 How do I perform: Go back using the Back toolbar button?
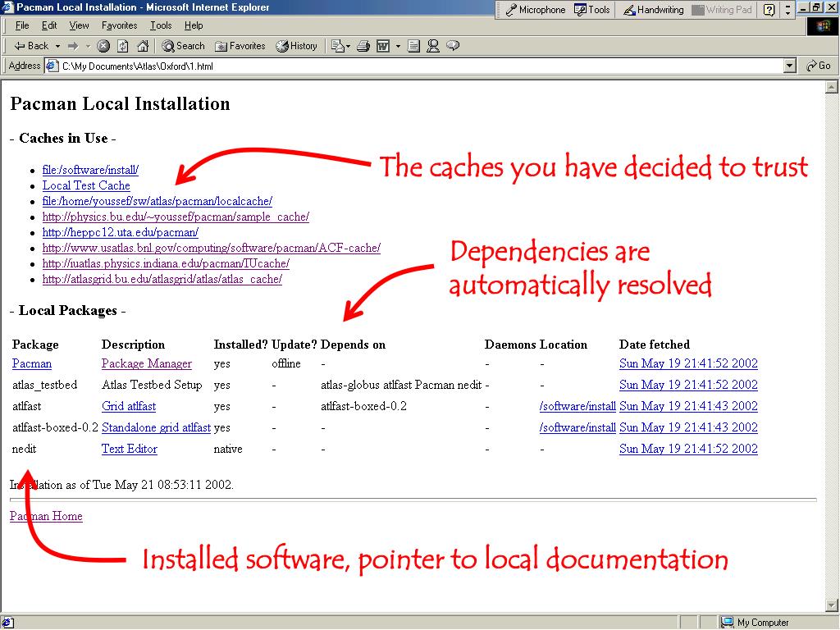[31, 46]
